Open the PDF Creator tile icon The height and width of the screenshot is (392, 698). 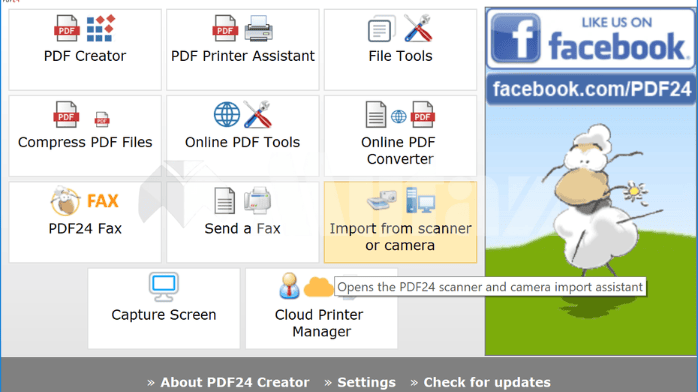point(85,28)
